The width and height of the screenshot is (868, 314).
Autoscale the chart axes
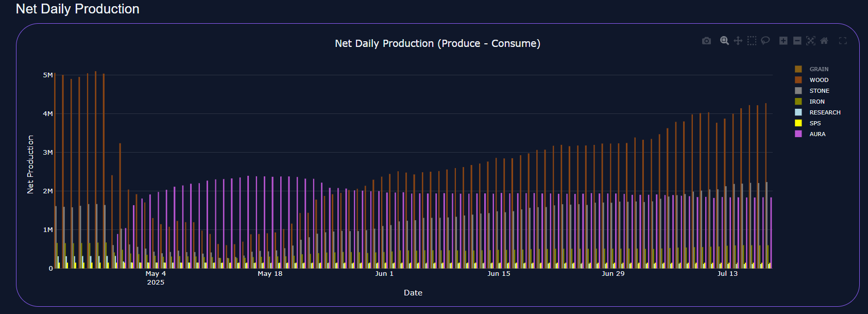(811, 41)
